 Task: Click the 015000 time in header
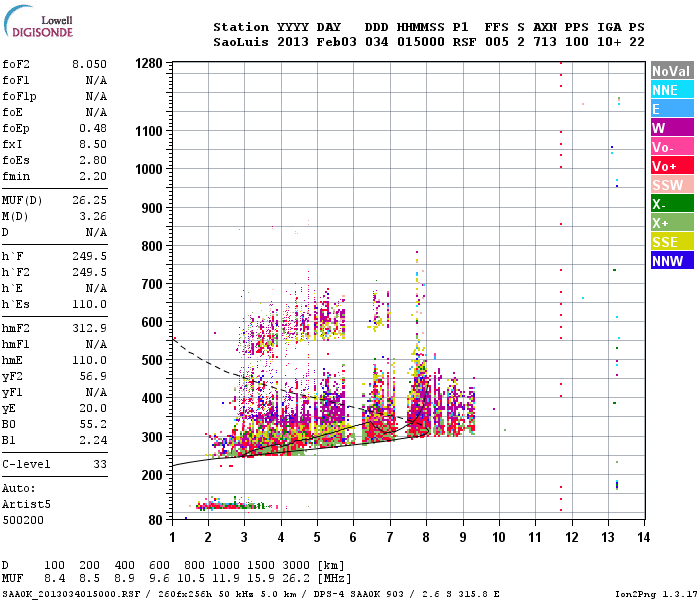[x=421, y=42]
